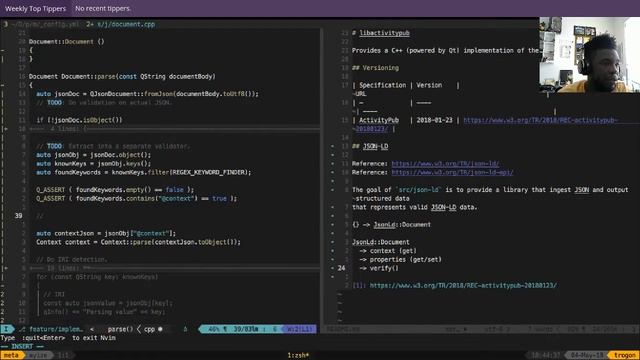Click the '// Do IRI detection.' comment
640x360 pixels.
point(72,260)
